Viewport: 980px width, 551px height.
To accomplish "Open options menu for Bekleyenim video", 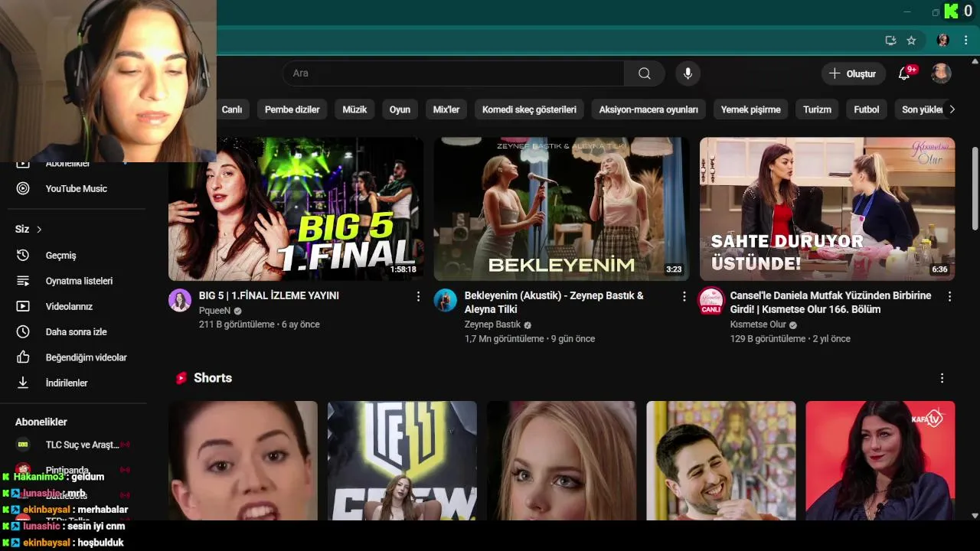I will (684, 296).
